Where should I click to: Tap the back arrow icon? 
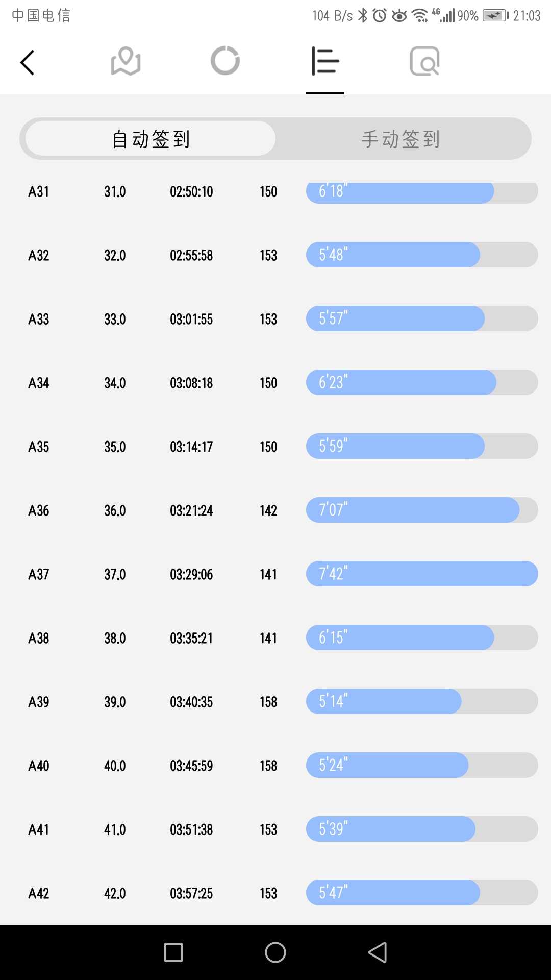coord(28,62)
